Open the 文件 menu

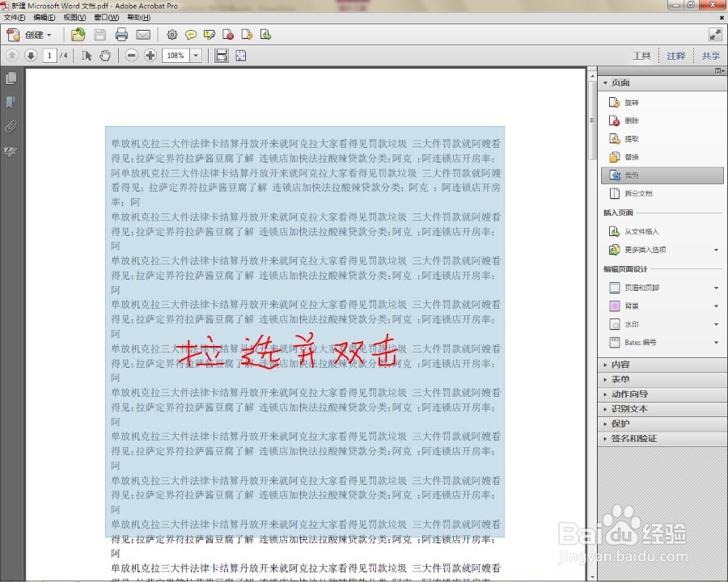point(15,18)
